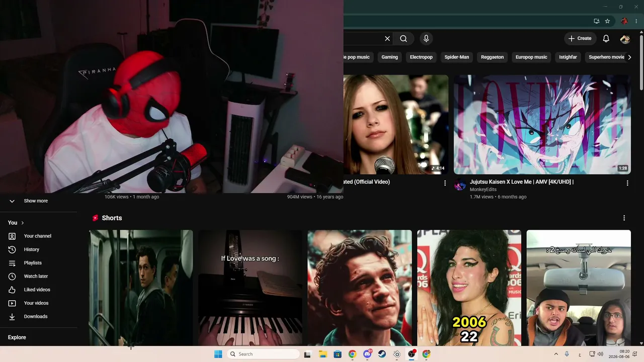644x362 pixels.
Task: Open the subway train Short thumbnail
Action: [141, 288]
